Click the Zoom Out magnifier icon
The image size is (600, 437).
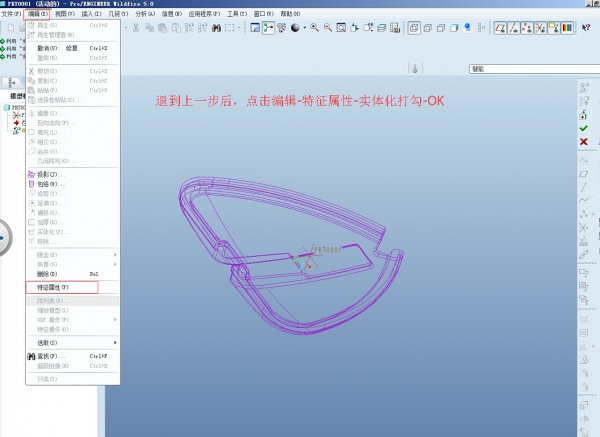(328, 28)
